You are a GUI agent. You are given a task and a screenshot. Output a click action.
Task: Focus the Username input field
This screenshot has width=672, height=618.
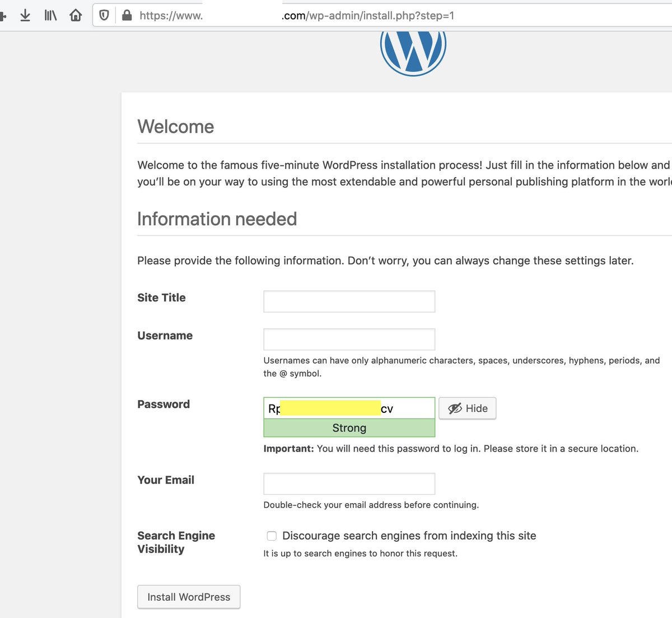349,340
